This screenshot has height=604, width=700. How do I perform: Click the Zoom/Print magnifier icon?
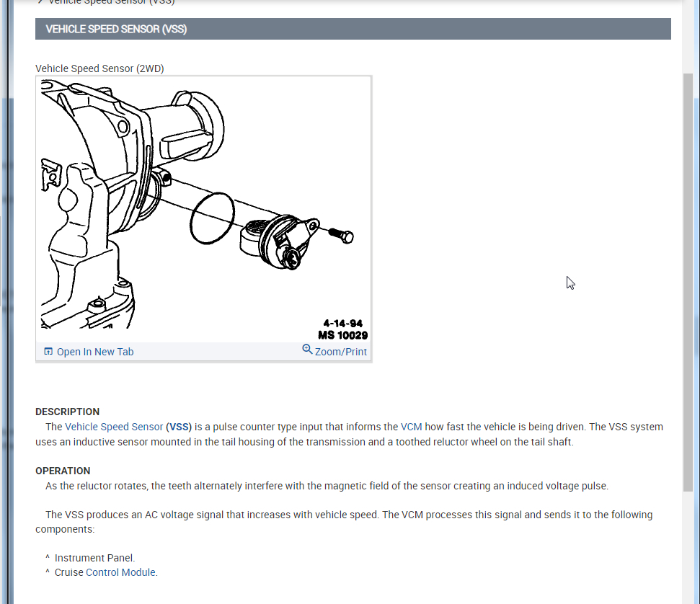point(307,349)
